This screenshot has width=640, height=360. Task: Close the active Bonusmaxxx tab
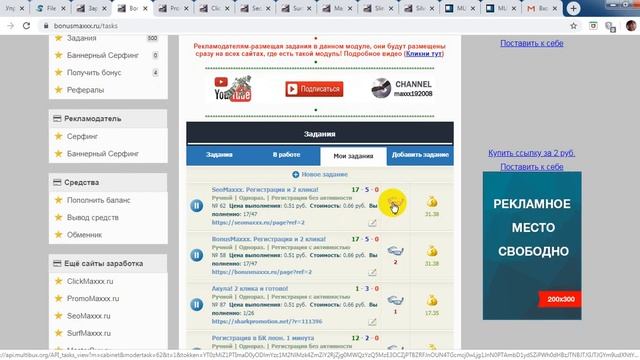[x=145, y=8]
